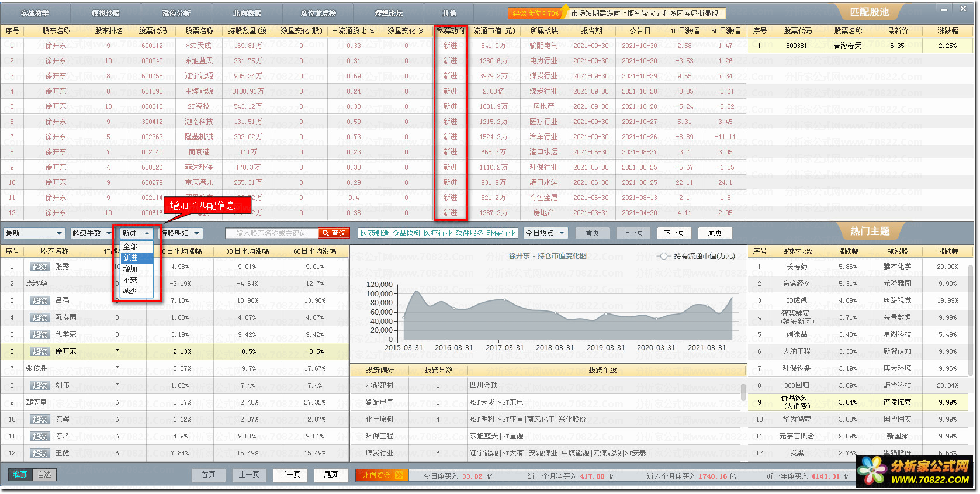
Task: Click the shareholder name search field
Action: pos(272,233)
